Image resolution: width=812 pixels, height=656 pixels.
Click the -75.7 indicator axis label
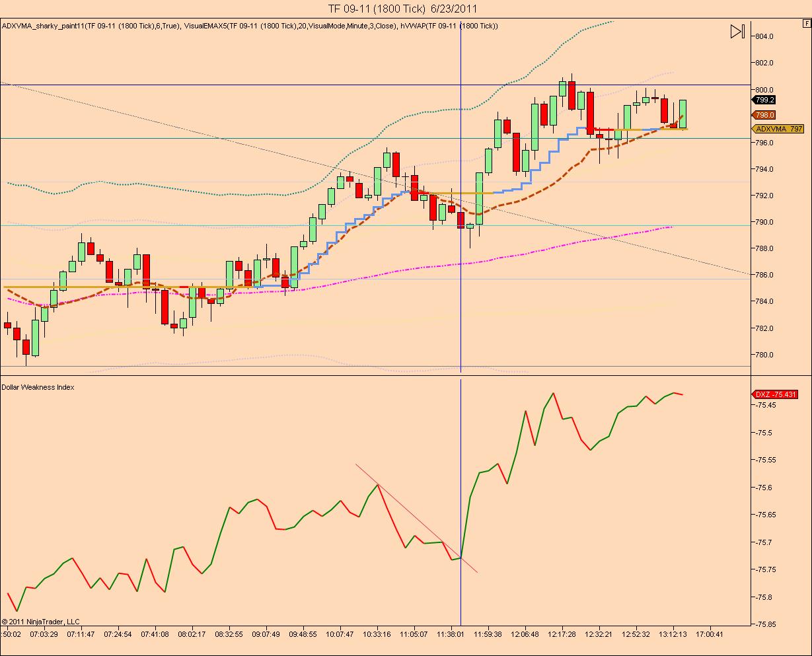pyautogui.click(x=764, y=542)
